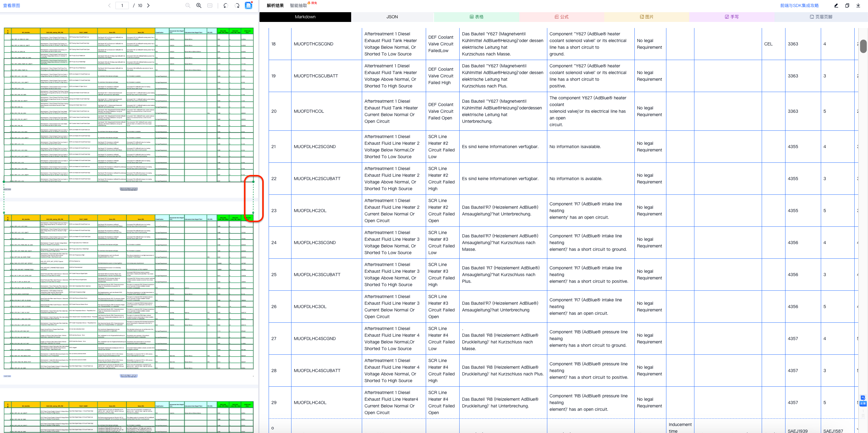Switch to the 手写 tab

click(x=732, y=17)
